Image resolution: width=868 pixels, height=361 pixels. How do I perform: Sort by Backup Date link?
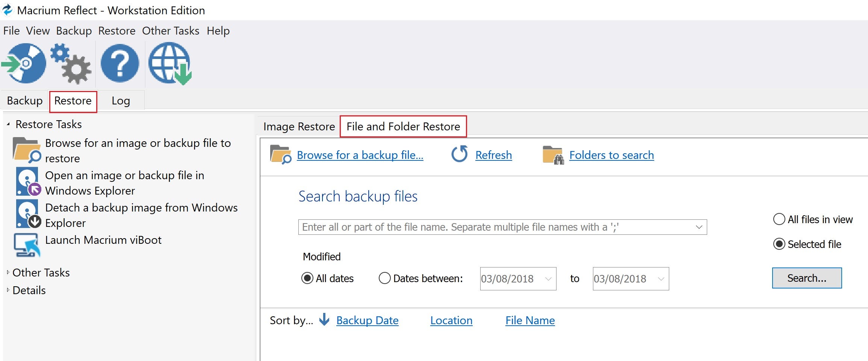click(367, 320)
